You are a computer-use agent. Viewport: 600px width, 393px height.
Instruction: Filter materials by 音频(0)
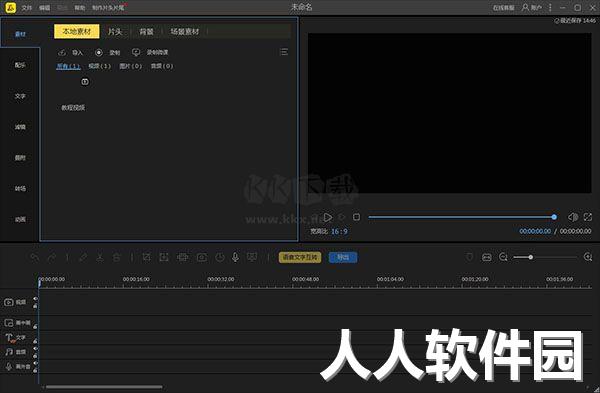[x=162, y=66]
